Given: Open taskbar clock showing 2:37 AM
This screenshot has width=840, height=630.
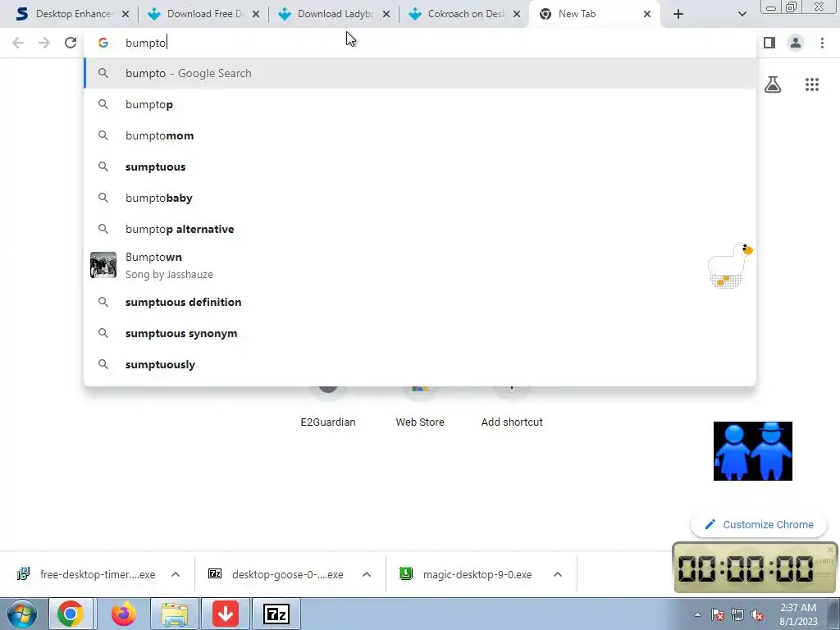Looking at the screenshot, I should tap(798, 614).
